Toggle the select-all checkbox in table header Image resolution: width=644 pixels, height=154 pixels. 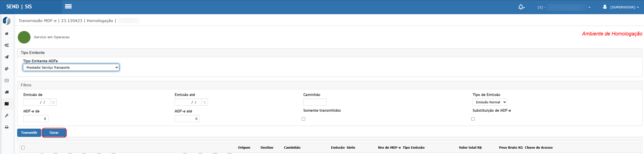pos(23,148)
